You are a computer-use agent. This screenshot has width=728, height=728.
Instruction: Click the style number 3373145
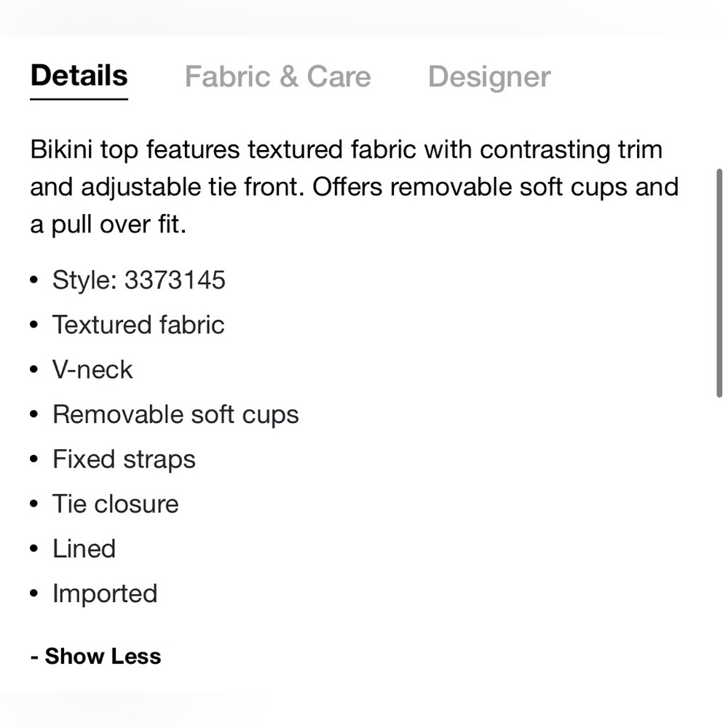pos(175,280)
